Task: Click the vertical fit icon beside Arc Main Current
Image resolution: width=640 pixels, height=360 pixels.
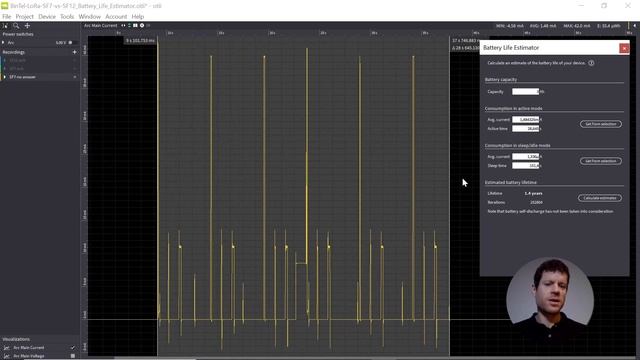Action: [x=129, y=25]
